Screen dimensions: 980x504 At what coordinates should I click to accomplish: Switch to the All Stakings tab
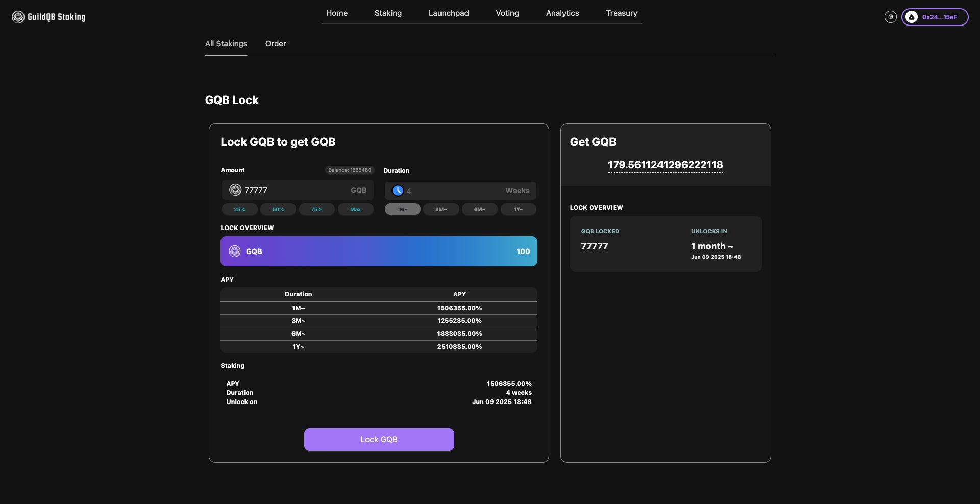[x=226, y=44]
